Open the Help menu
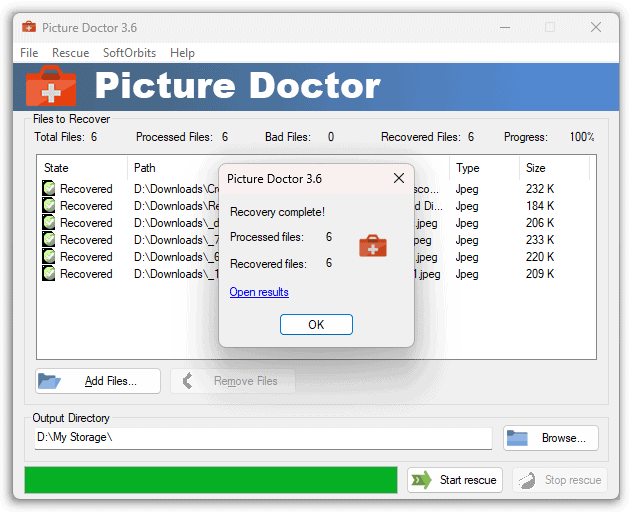 [x=182, y=53]
